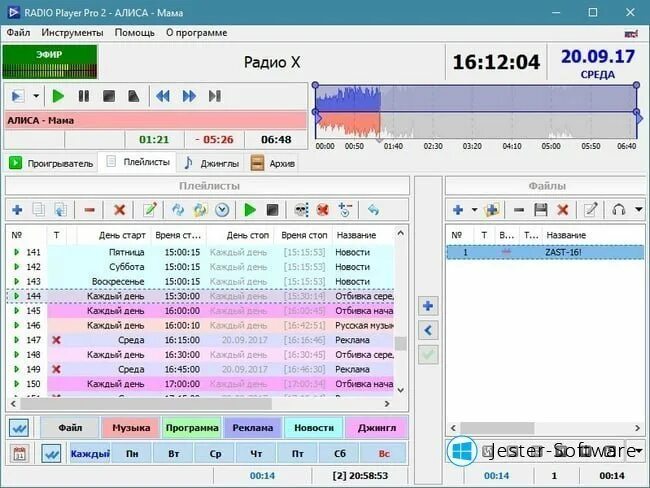
Task: Open the calendar icon beside the day filters
Action: (x=19, y=453)
